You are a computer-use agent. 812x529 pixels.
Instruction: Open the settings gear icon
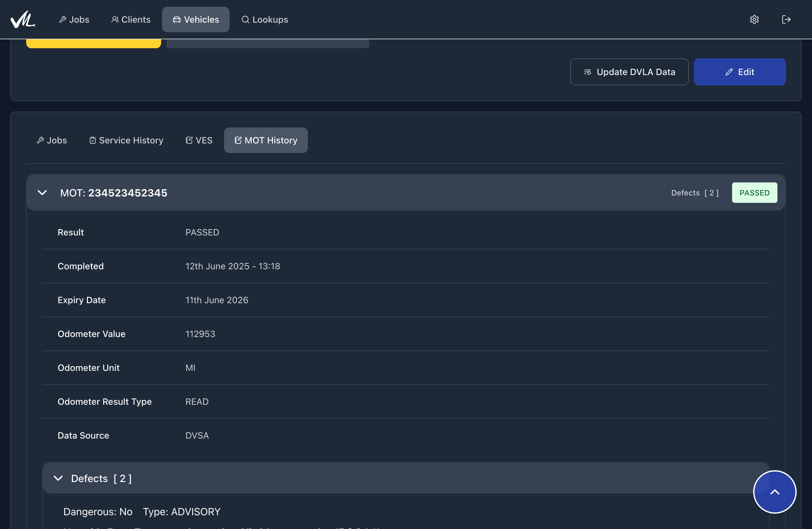click(x=754, y=19)
